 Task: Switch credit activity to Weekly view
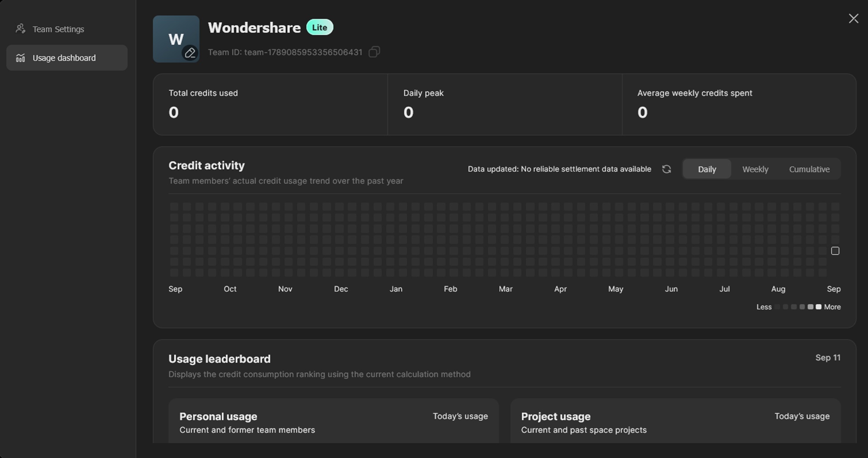755,169
